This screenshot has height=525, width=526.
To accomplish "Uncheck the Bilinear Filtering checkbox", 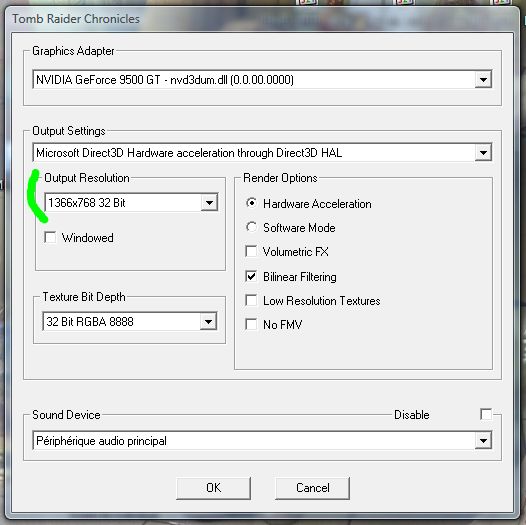I will click(x=251, y=276).
